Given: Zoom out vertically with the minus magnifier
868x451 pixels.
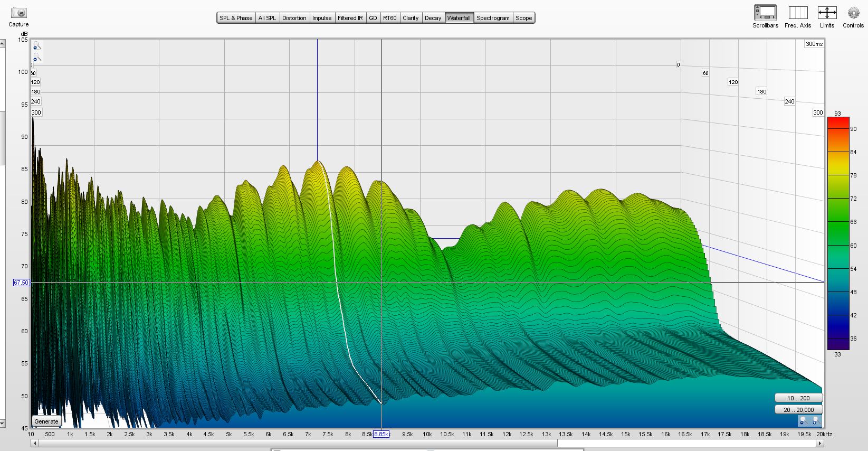Looking at the screenshot, I should point(36,57).
